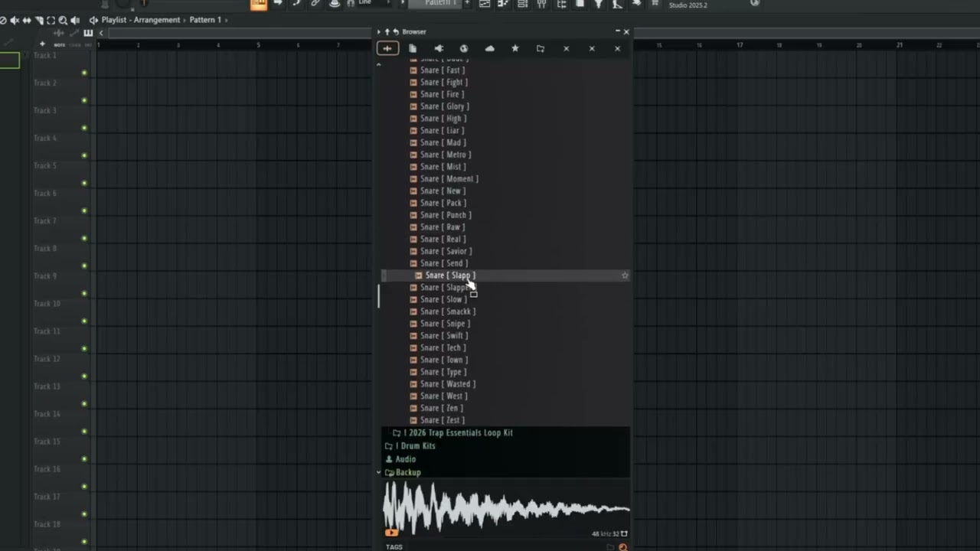980x551 pixels.
Task: Star the Snare [ Slapp ] sample as favorite
Action: pyautogui.click(x=625, y=275)
